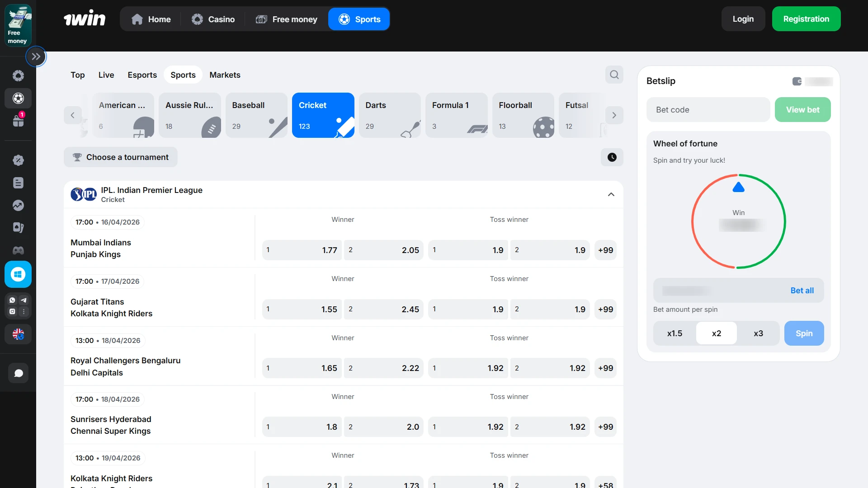The height and width of the screenshot is (488, 868).
Task: Click the gamepad icon in sidebar
Action: 18,250
